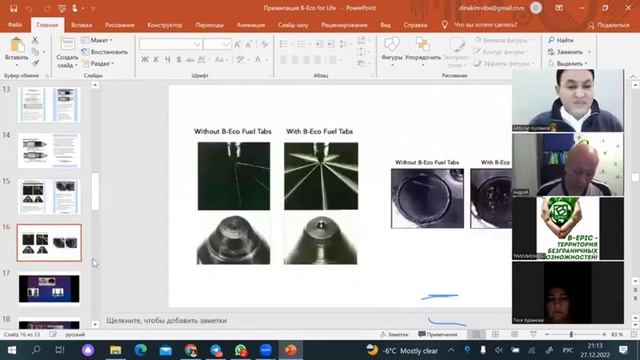The height and width of the screenshot is (360, 640).
Task: Open Microsoft Edge from the taskbar
Action: 141,350
